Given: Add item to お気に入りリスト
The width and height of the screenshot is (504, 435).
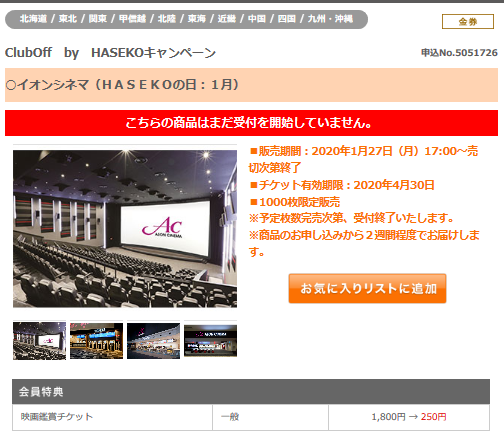Looking at the screenshot, I should click(367, 289).
